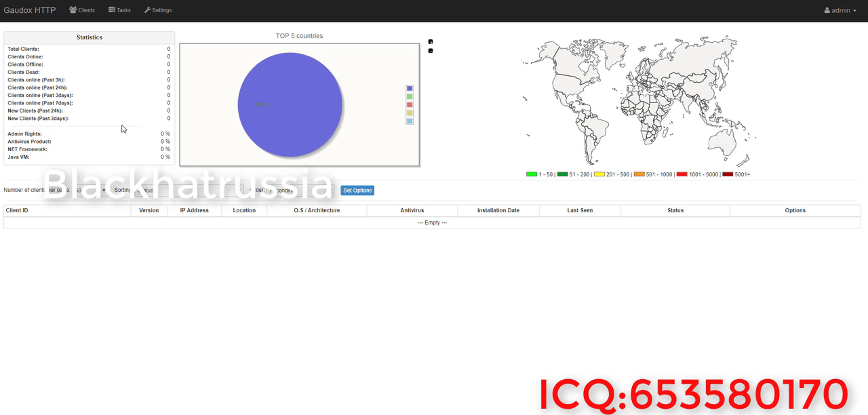The height and width of the screenshot is (415, 868).
Task: Click the Last Seen column header
Action: (x=580, y=210)
